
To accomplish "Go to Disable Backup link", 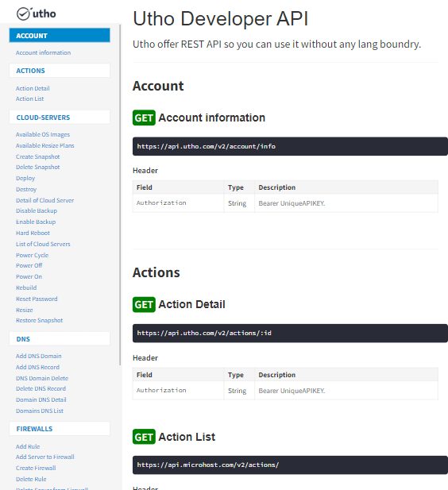I will (x=37, y=211).
